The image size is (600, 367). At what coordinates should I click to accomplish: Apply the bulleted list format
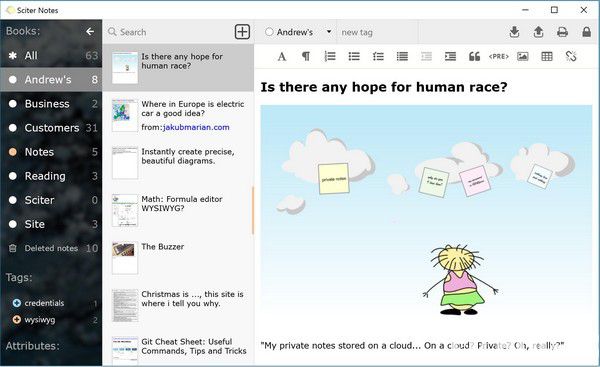coord(354,57)
